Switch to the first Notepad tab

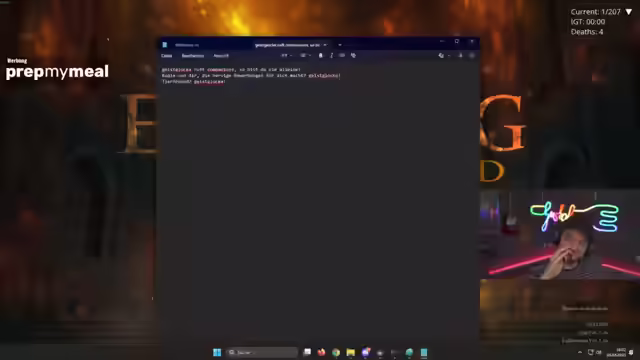(187, 45)
